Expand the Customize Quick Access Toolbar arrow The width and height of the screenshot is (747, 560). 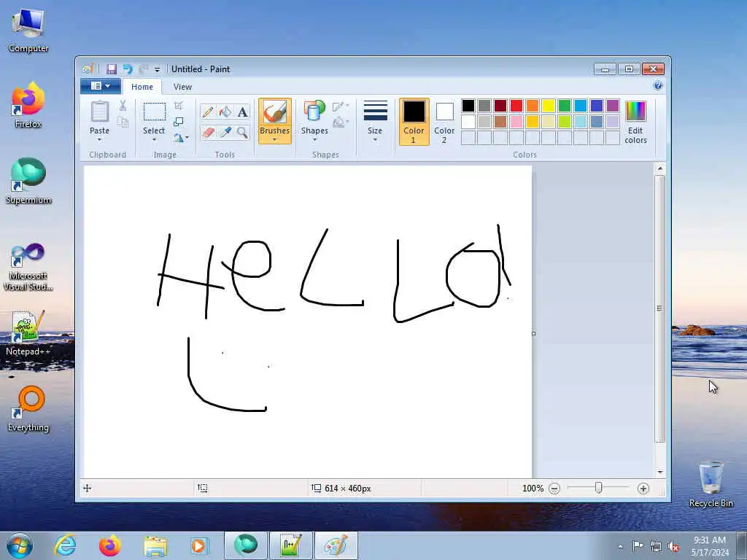point(158,69)
